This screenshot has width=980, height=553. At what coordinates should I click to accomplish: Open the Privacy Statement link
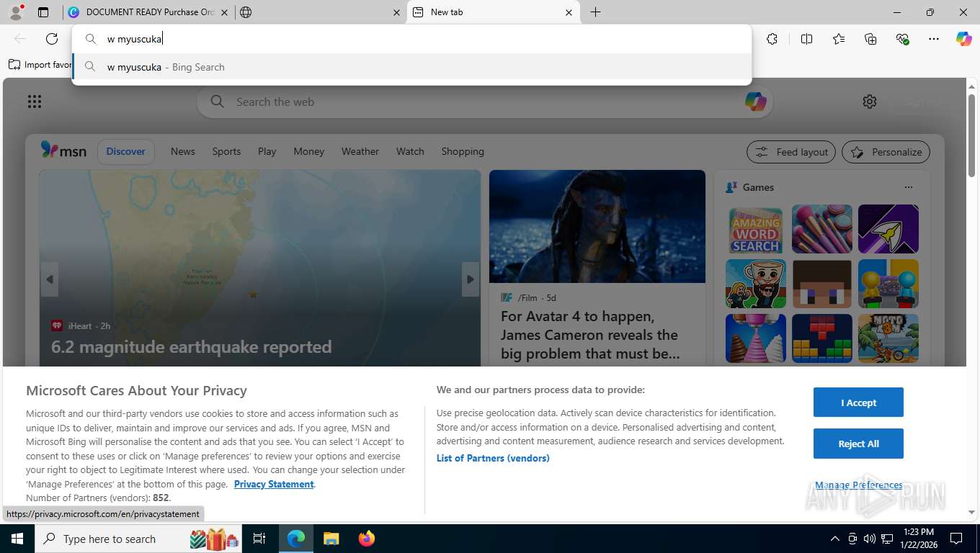pyautogui.click(x=274, y=484)
